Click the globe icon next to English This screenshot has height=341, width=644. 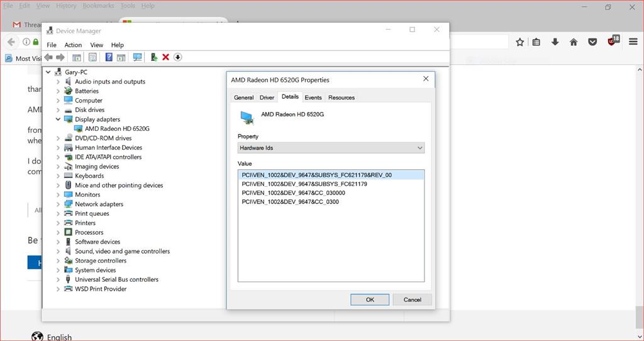(37, 337)
